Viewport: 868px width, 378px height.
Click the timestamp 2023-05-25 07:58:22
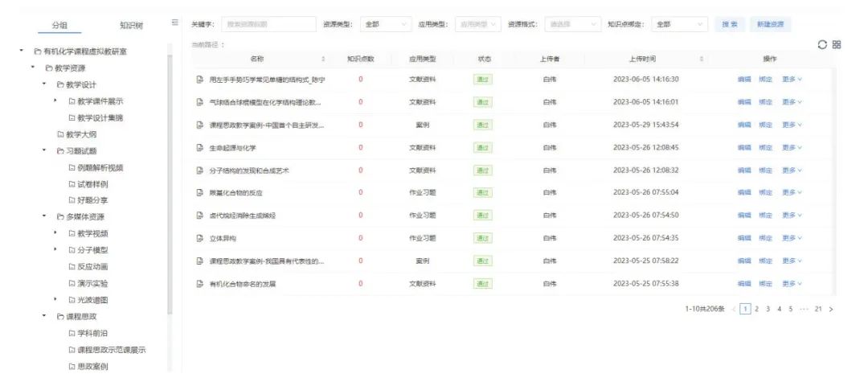point(645,261)
